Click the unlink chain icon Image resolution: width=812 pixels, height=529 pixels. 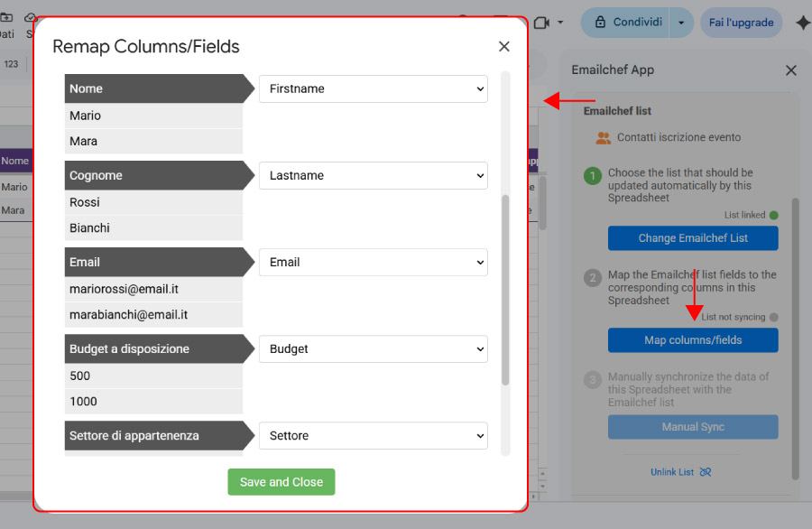click(706, 472)
